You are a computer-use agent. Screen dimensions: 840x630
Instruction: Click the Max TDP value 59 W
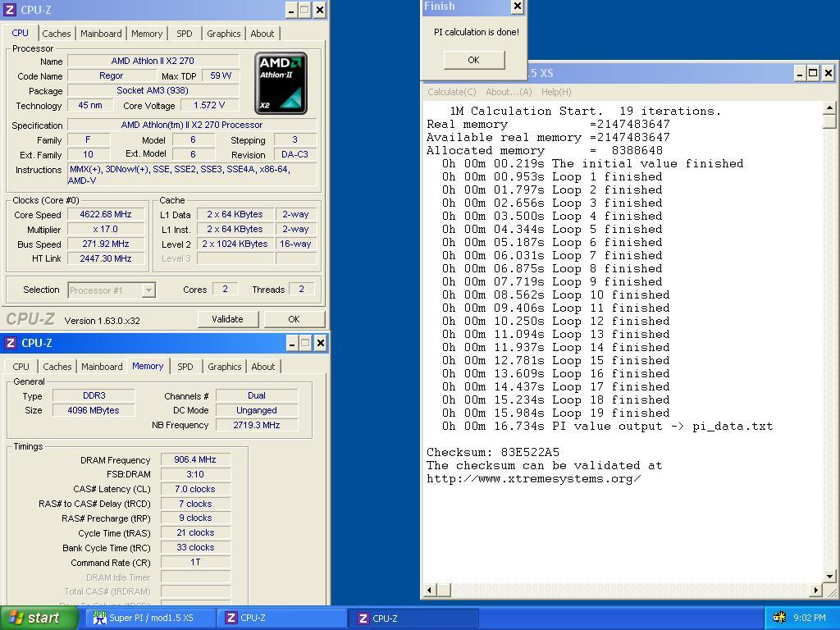tap(221, 76)
